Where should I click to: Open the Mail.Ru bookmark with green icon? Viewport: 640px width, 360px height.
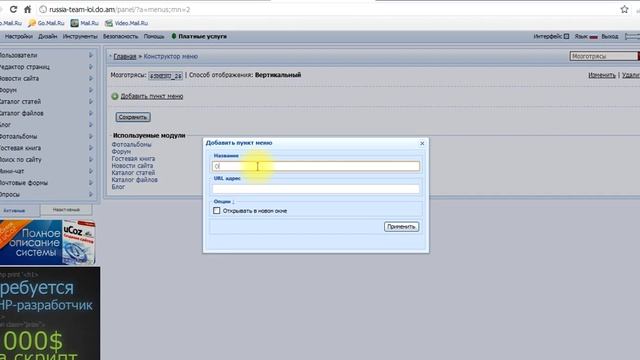point(85,23)
